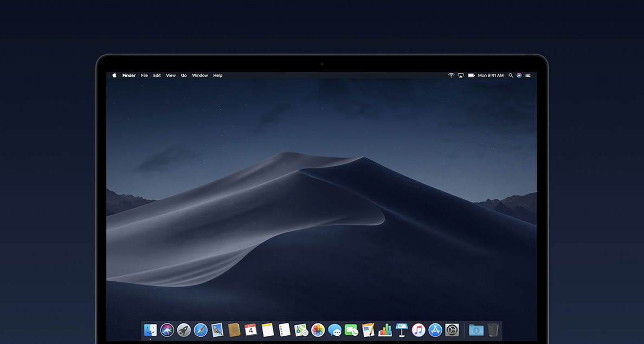
Task: Launch Pages from the Dock
Action: [x=368, y=330]
